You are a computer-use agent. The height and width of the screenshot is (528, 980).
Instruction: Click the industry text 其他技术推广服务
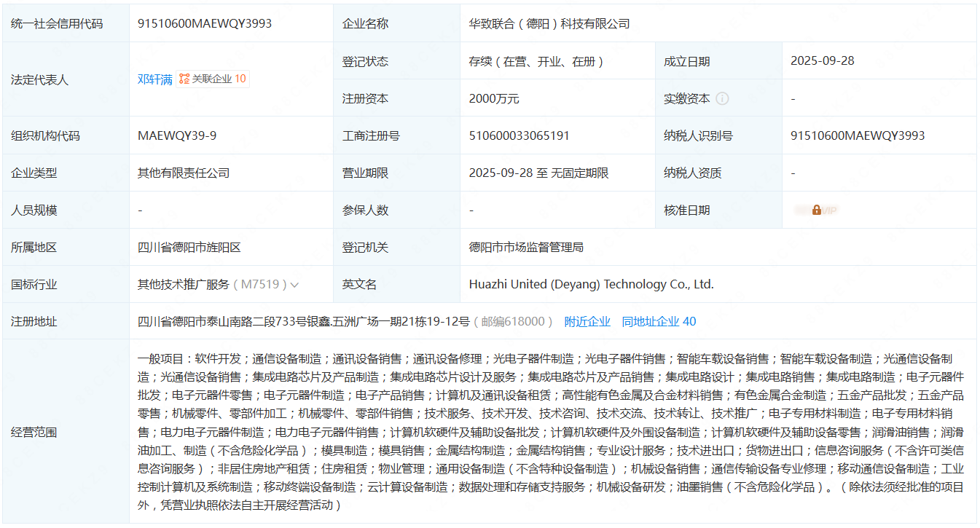click(x=184, y=284)
